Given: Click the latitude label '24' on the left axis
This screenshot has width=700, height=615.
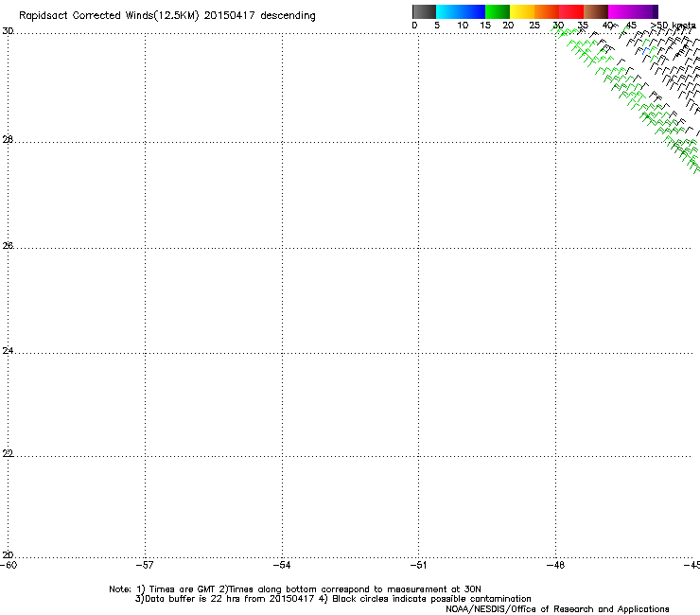Looking at the screenshot, I should coord(8,351).
